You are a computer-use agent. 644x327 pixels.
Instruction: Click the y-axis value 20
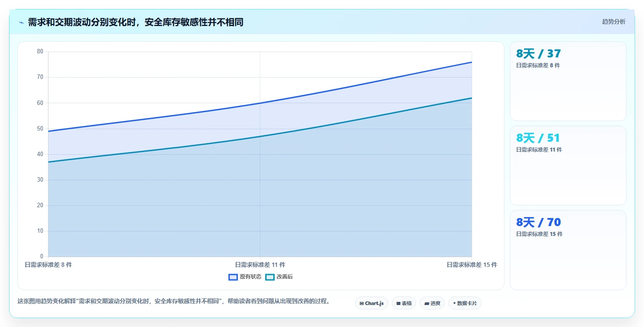[x=40, y=205]
